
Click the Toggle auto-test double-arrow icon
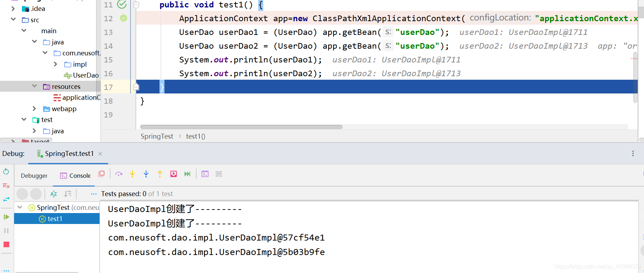coord(6,199)
